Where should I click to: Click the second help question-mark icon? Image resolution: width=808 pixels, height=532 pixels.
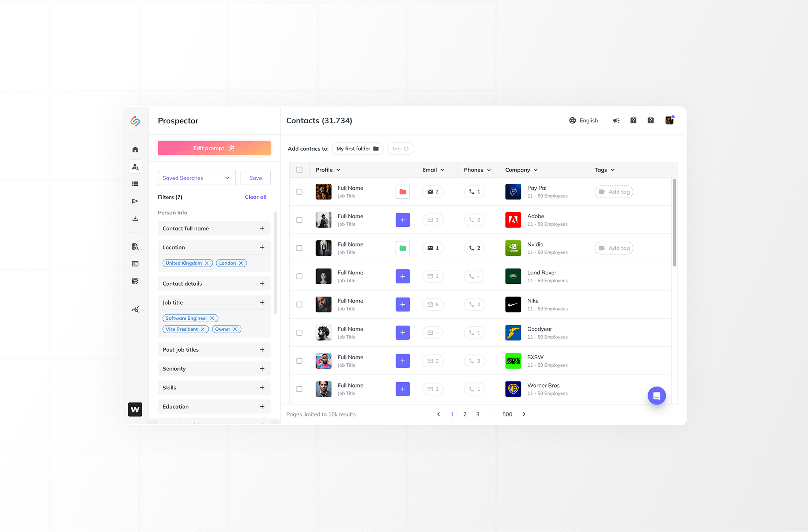(x=650, y=120)
